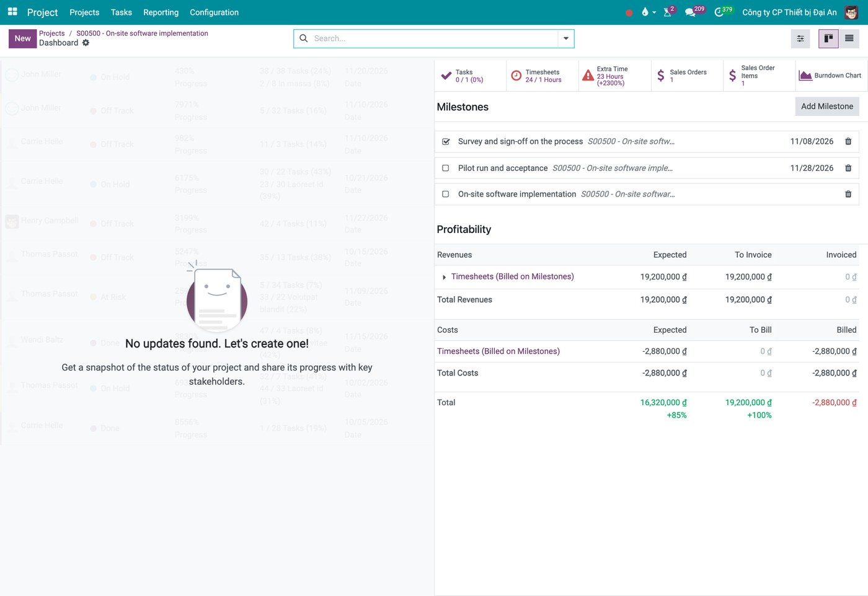Open the conversations icon with 209 badge
This screenshot has width=868, height=596.
pos(694,12)
